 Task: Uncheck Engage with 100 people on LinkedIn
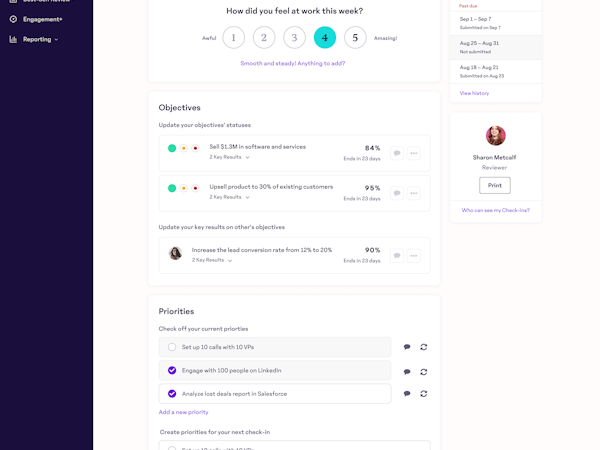tap(172, 370)
